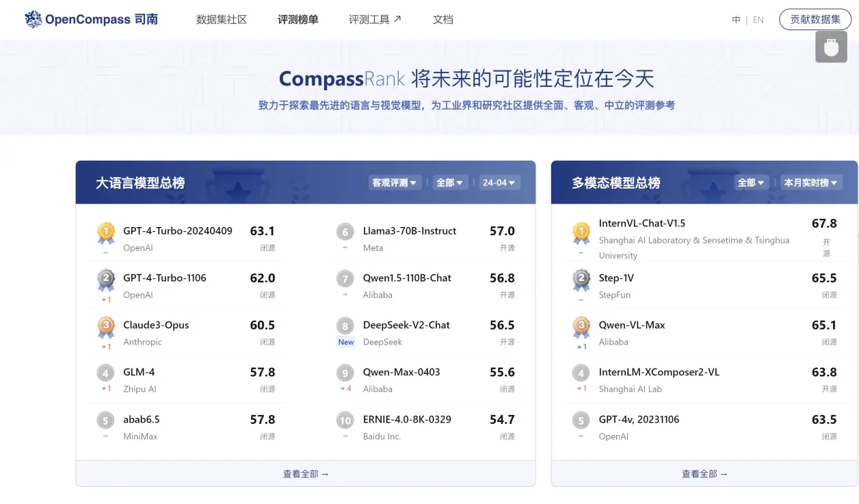859x504 pixels.
Task: Click the 54.7 score of ERNIE-4.0-8K-0329
Action: click(502, 419)
